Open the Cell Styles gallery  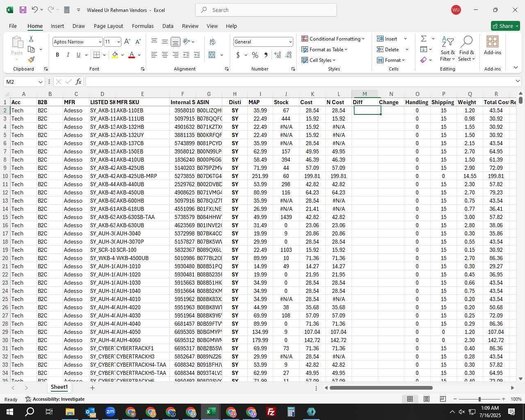point(319,60)
